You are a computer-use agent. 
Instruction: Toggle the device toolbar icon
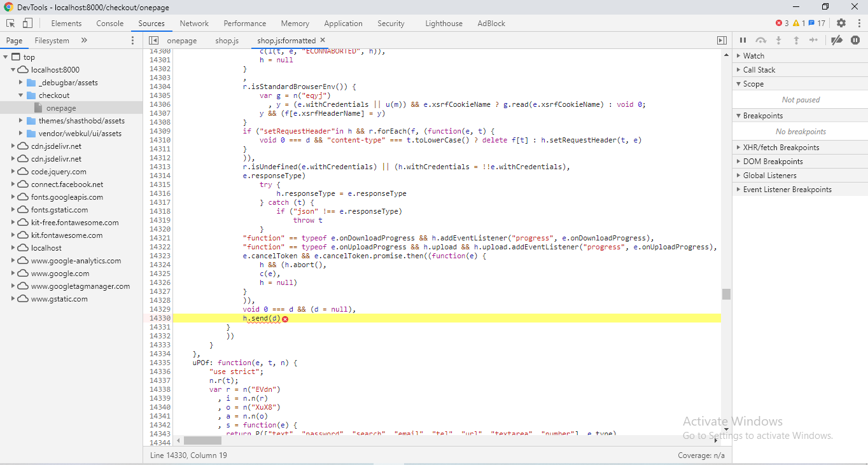click(27, 23)
